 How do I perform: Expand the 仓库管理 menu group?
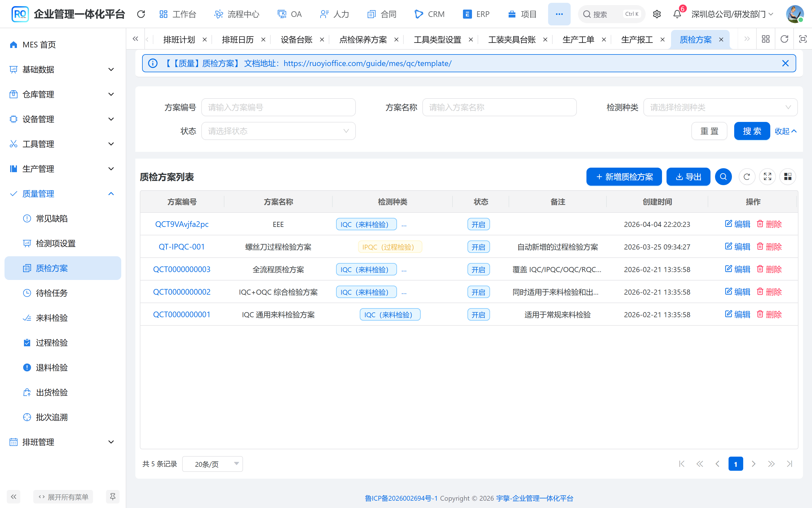[63, 95]
